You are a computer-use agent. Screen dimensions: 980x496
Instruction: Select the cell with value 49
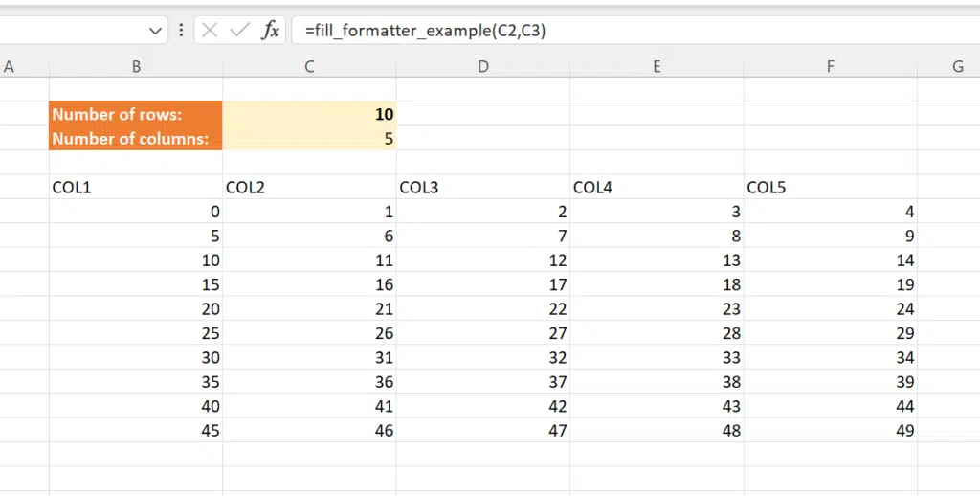(x=831, y=431)
